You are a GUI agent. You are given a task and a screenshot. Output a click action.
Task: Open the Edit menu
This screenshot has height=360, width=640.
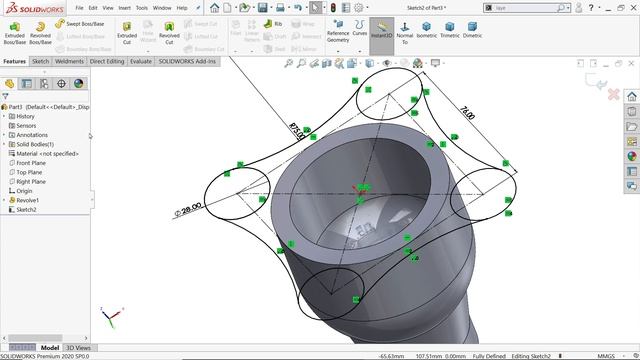93,8
